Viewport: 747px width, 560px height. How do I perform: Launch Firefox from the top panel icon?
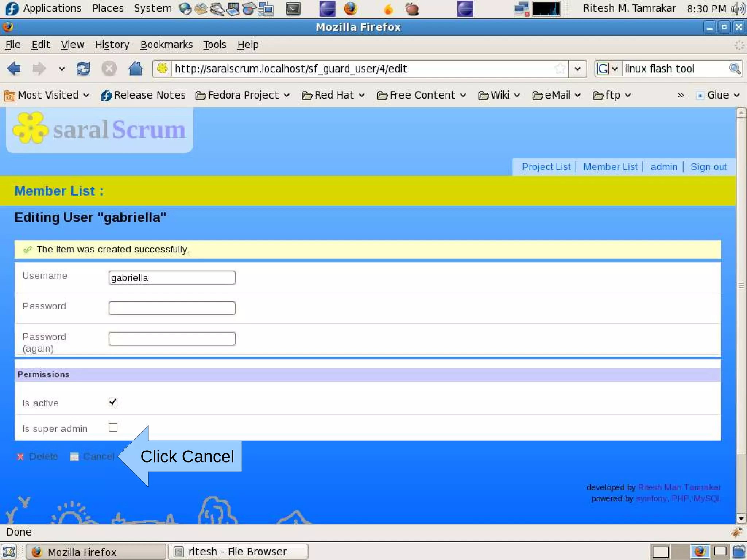point(351,9)
